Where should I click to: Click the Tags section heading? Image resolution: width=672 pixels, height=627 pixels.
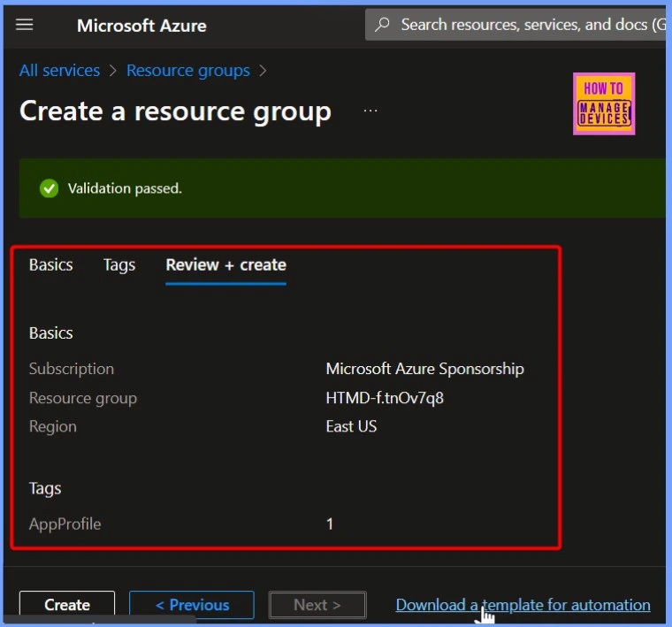45,488
